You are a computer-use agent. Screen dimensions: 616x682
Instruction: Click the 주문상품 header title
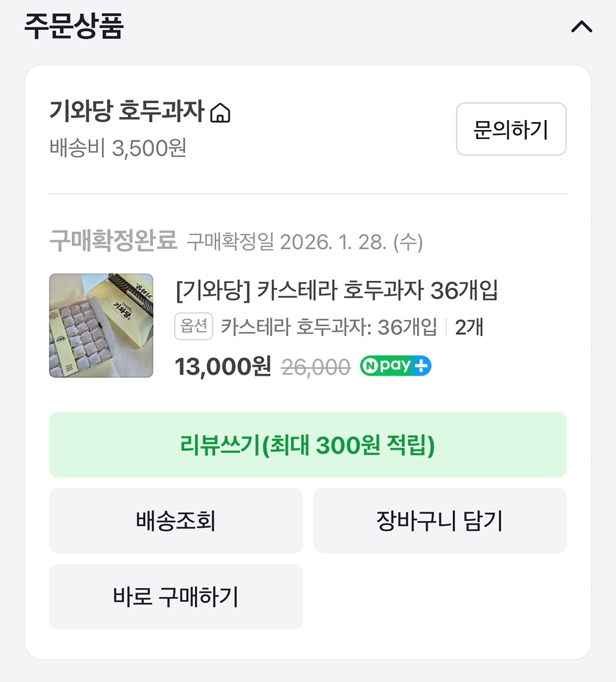click(x=74, y=26)
